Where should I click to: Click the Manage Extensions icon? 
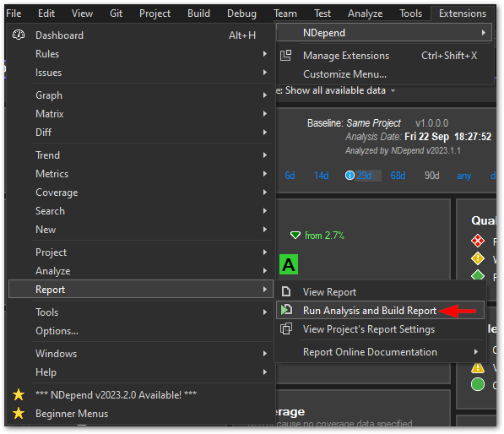tap(285, 55)
